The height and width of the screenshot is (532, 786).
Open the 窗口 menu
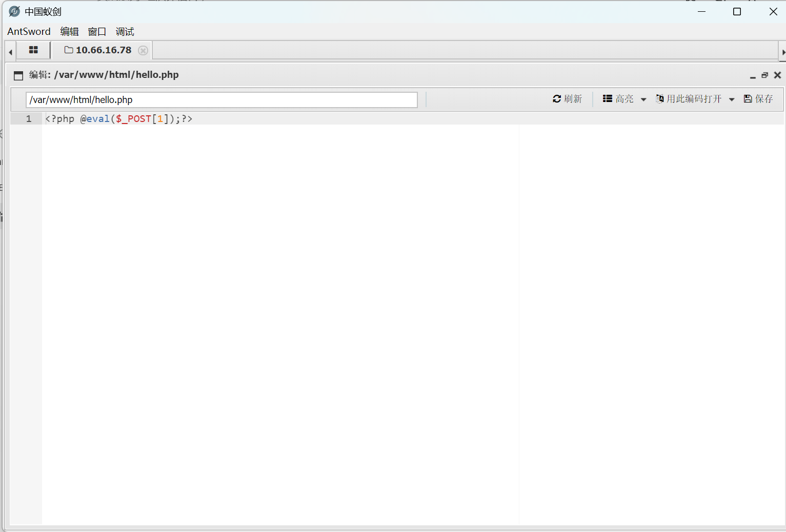[x=97, y=32]
